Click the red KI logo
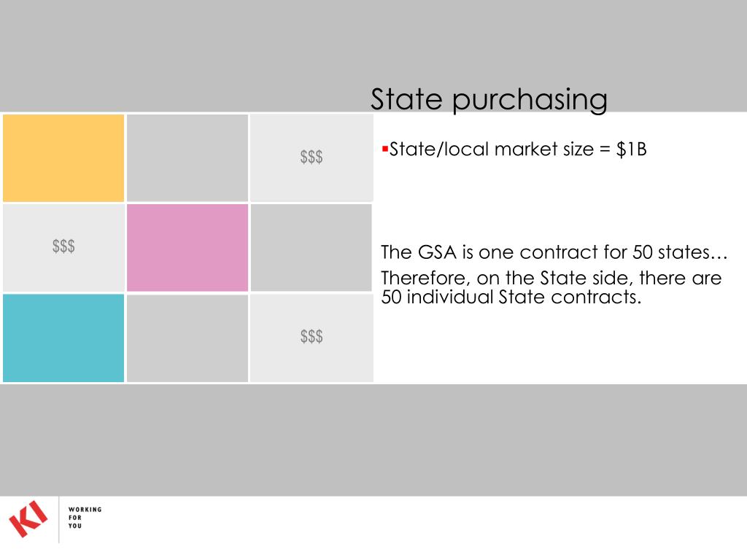 (x=28, y=518)
